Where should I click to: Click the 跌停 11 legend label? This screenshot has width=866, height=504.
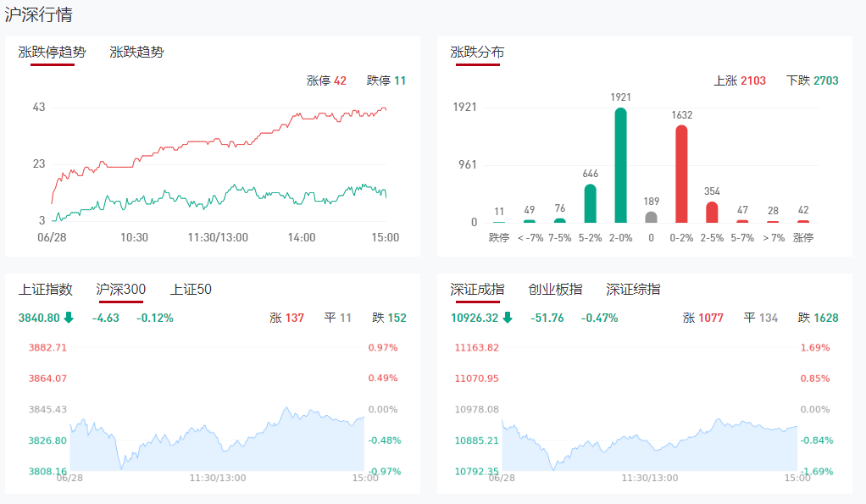tap(386, 81)
